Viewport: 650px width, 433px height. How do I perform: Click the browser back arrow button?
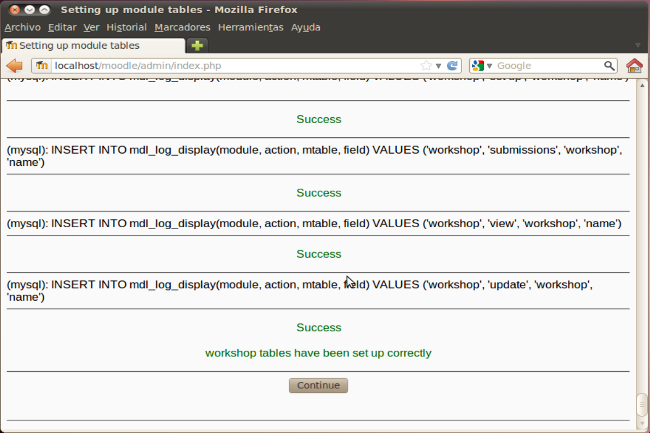[x=14, y=66]
